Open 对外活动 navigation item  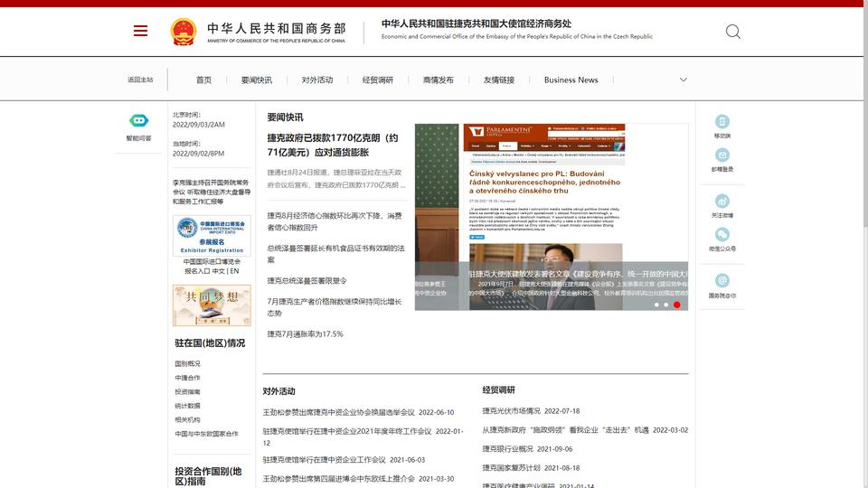point(317,80)
